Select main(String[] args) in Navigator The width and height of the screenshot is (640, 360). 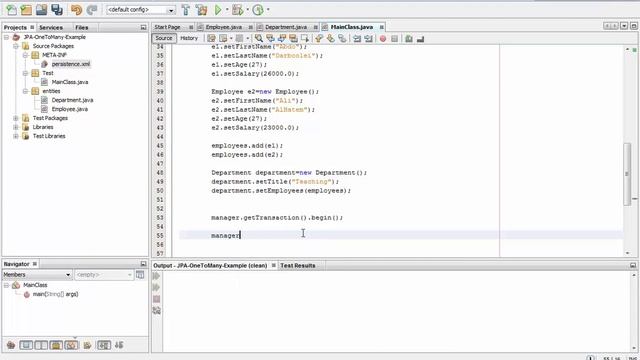[x=56, y=294]
